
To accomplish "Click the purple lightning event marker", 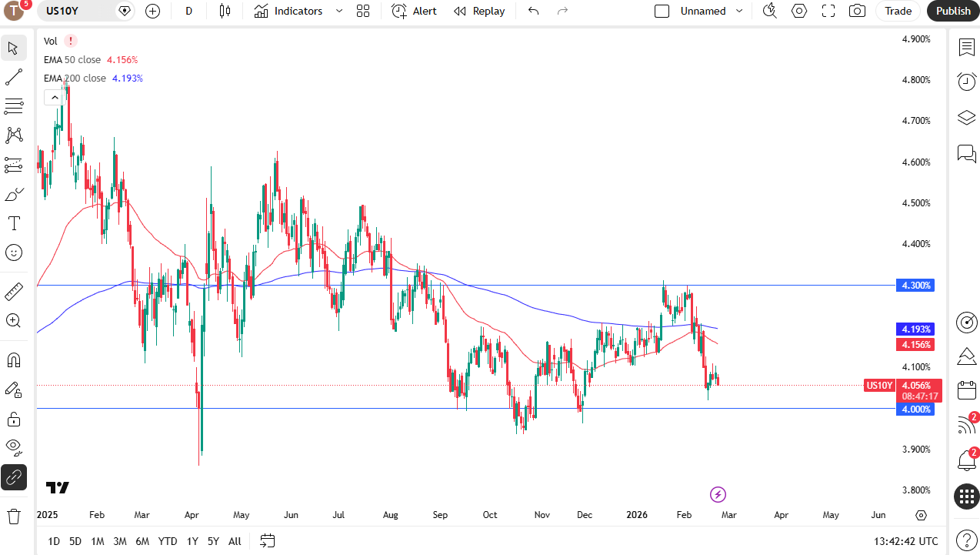I will (x=718, y=494).
